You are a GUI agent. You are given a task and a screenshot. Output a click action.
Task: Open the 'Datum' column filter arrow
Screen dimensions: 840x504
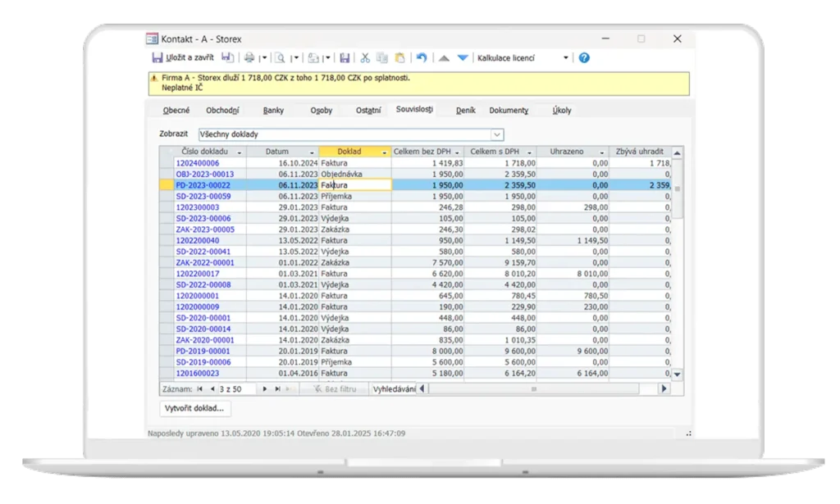click(x=312, y=152)
